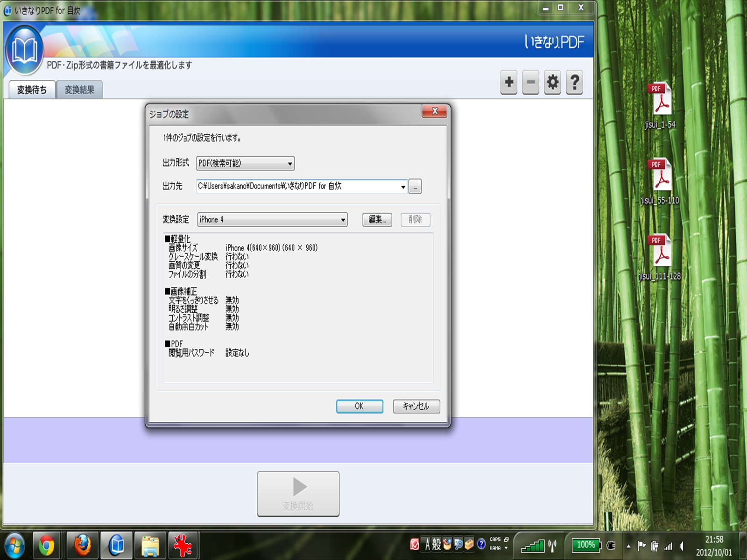Open the 変換設定 iPhone 4 dropdown
This screenshot has height=560, width=747.
pyautogui.click(x=273, y=220)
